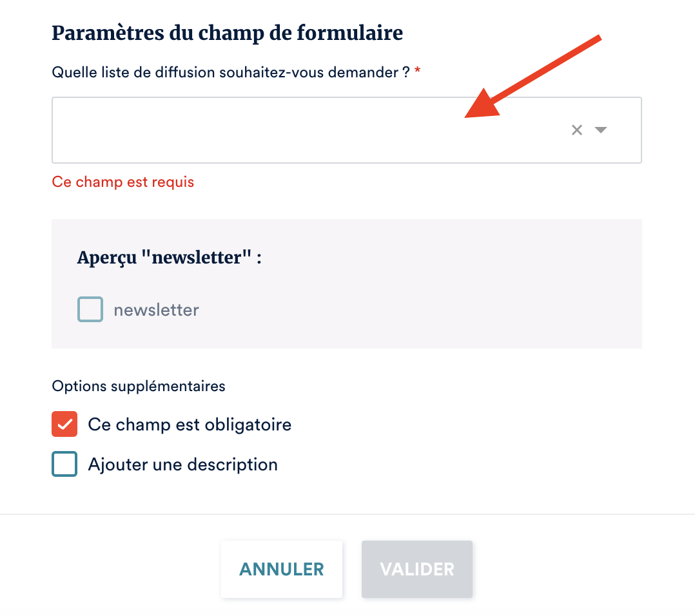Click the red "Ce champ est requis" error message
This screenshot has height=616, width=695.
pyautogui.click(x=123, y=182)
